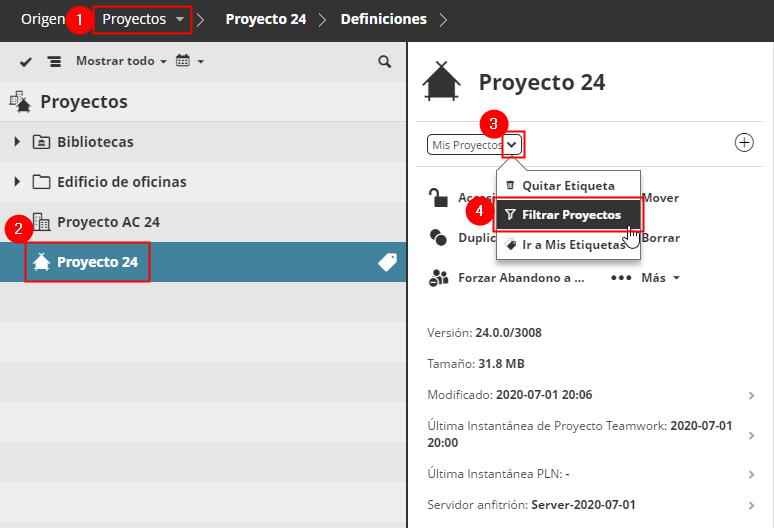Click the Proyectos header icon
The image size is (774, 528).
[x=20, y=102]
